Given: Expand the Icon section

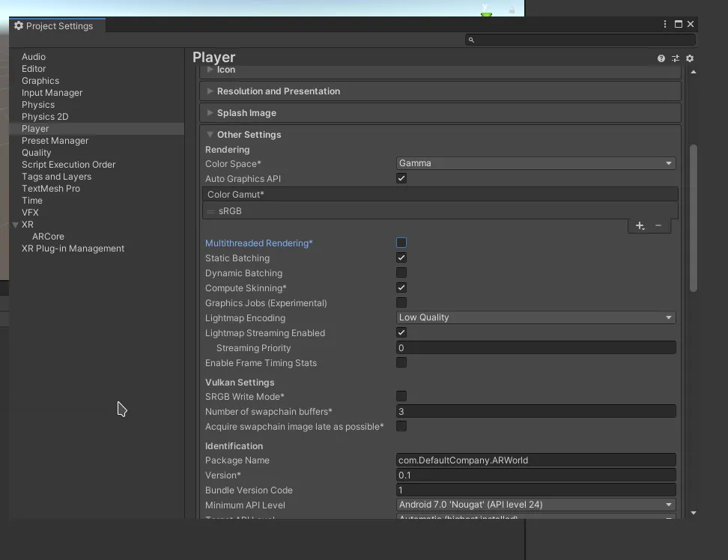Looking at the screenshot, I should (210, 70).
